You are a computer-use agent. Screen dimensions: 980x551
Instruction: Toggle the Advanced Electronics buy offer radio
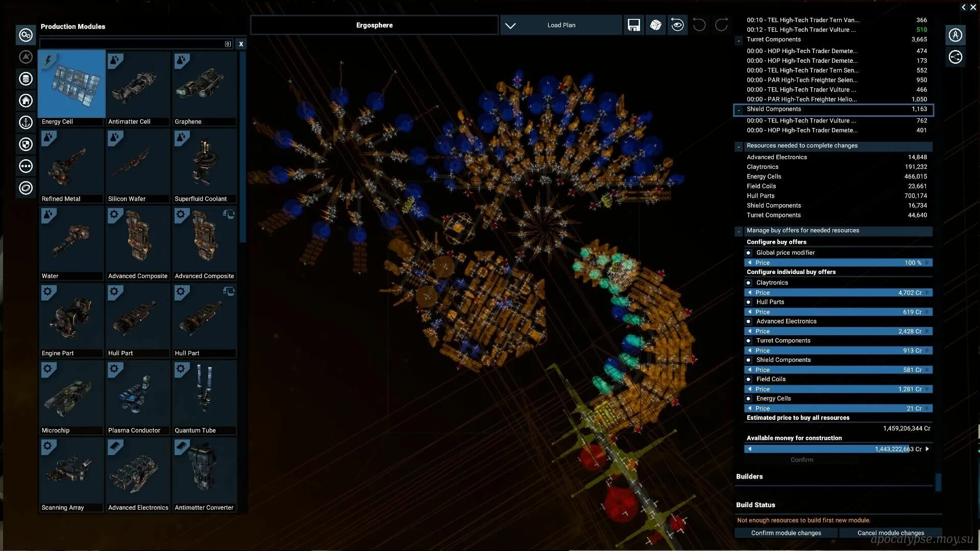tap(748, 321)
